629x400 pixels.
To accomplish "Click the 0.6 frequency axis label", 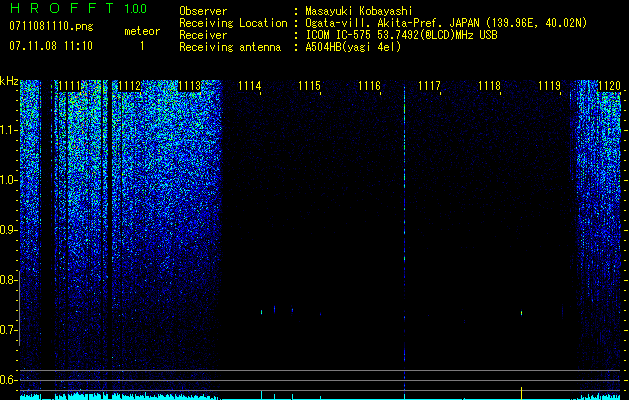I will [x=8, y=380].
